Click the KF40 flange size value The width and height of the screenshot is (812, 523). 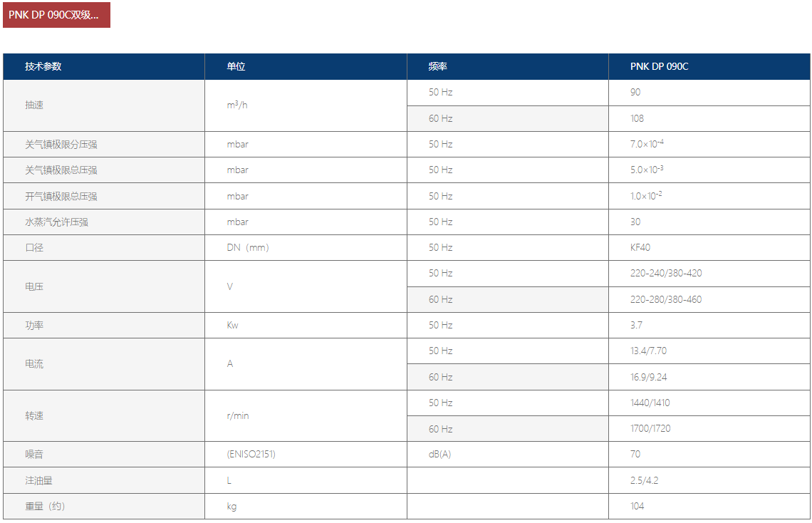(x=640, y=247)
